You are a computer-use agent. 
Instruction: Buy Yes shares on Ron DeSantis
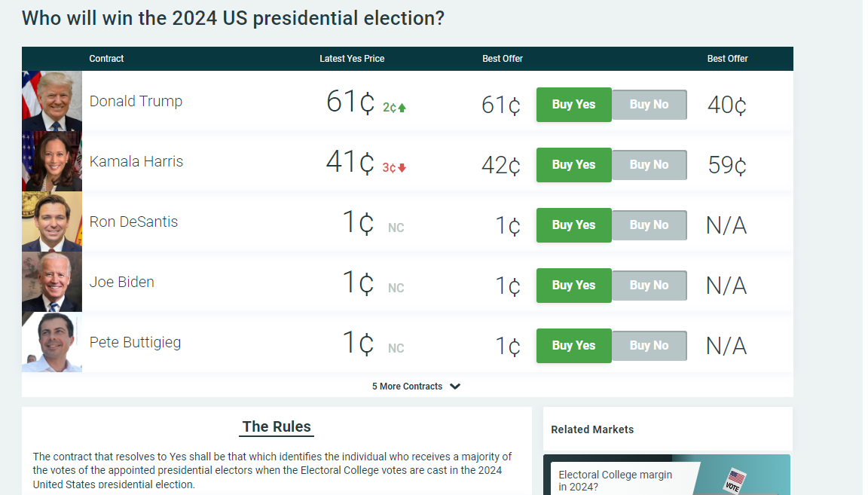pos(573,225)
